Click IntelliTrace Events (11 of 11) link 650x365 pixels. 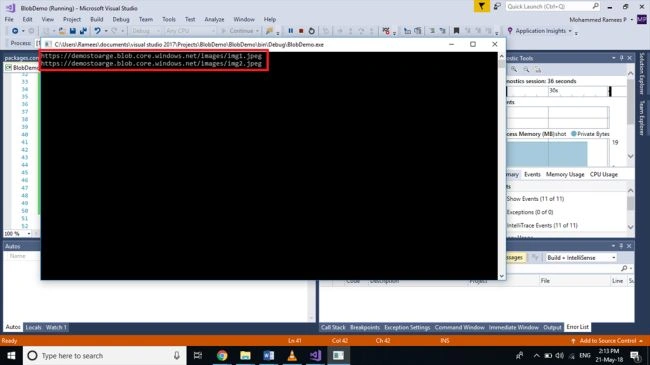(x=542, y=225)
